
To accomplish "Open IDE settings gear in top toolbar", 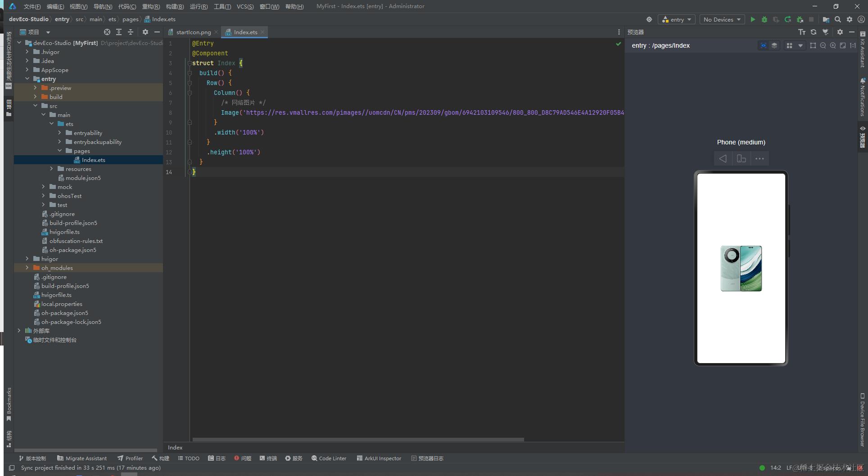I will click(850, 19).
